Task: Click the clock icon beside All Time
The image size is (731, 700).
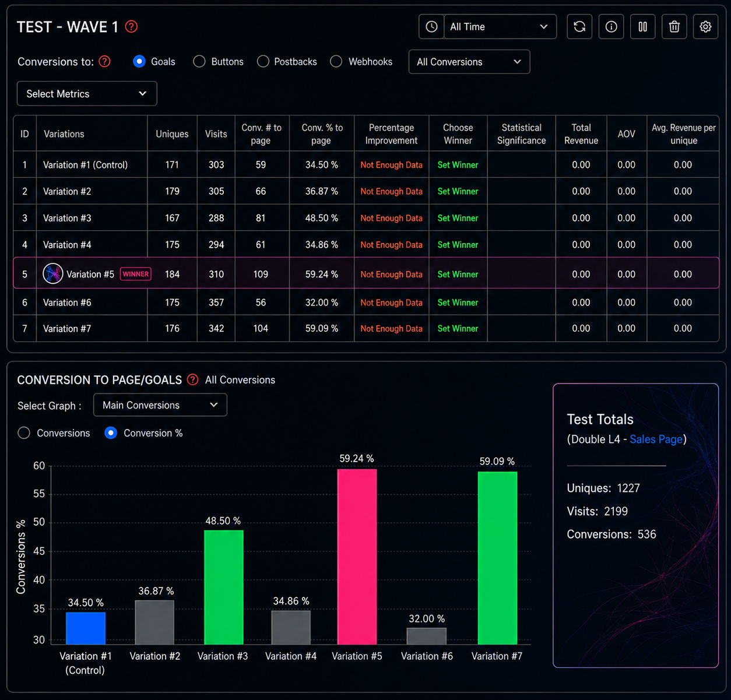Action: (x=431, y=27)
